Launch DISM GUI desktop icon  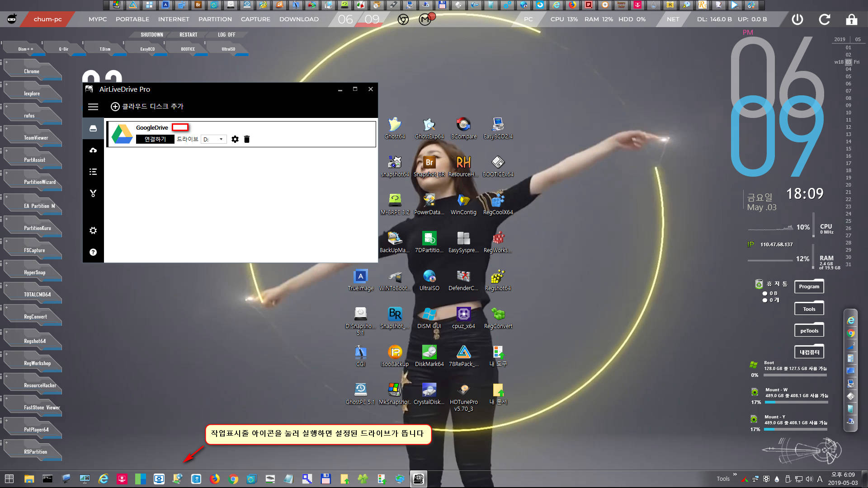[429, 318]
